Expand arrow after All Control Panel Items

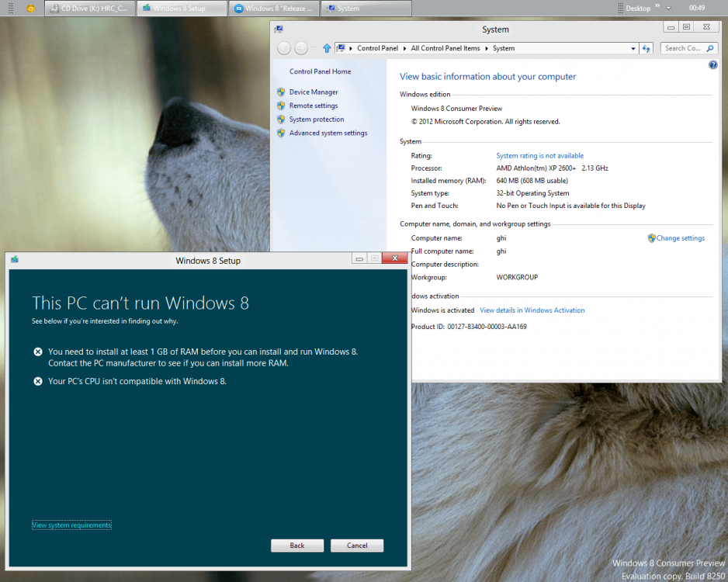coord(487,48)
